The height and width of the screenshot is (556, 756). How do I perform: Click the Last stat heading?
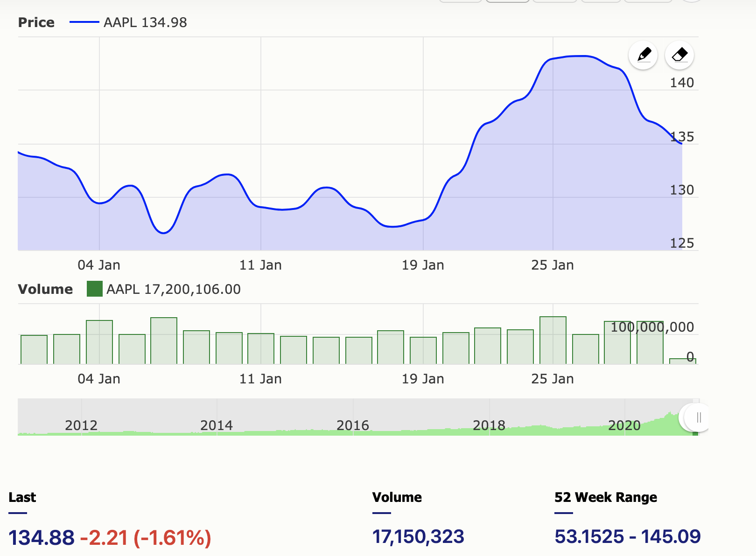(22, 497)
